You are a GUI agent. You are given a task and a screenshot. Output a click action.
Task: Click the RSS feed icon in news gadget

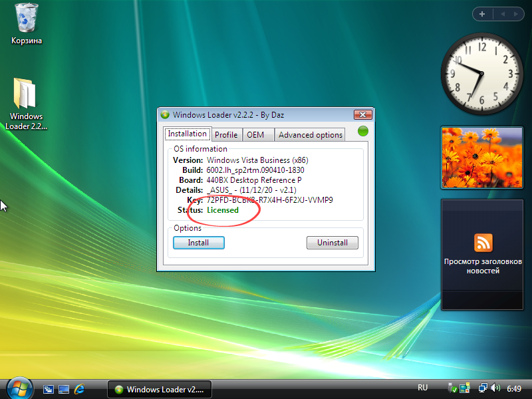click(483, 243)
